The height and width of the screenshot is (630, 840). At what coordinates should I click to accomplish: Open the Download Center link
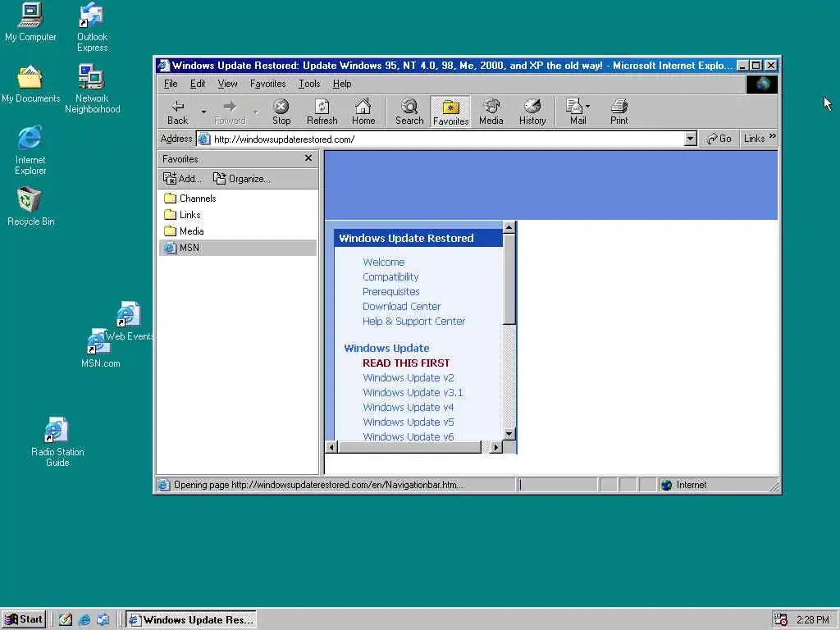(x=402, y=307)
